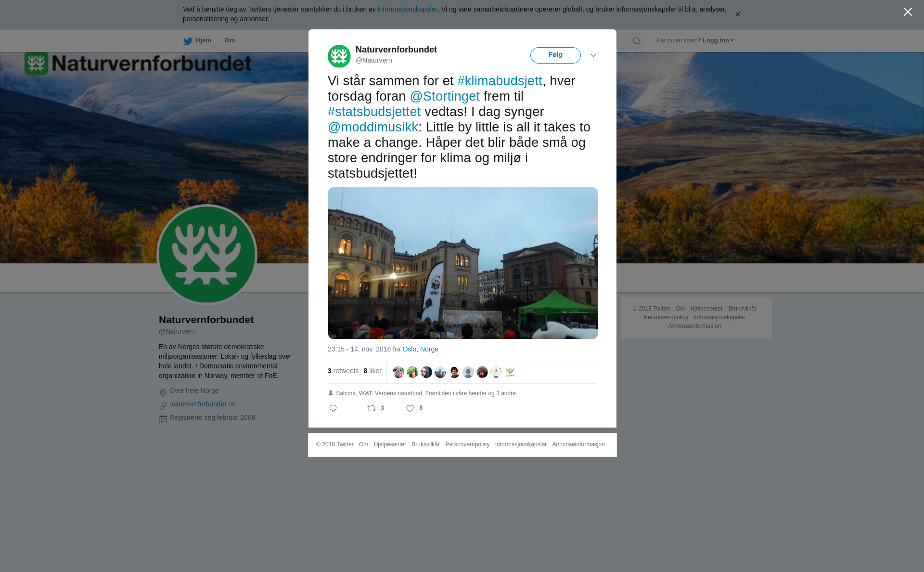Show the 3 retweets list
Screen dimensions: 924x572
tap(343, 371)
